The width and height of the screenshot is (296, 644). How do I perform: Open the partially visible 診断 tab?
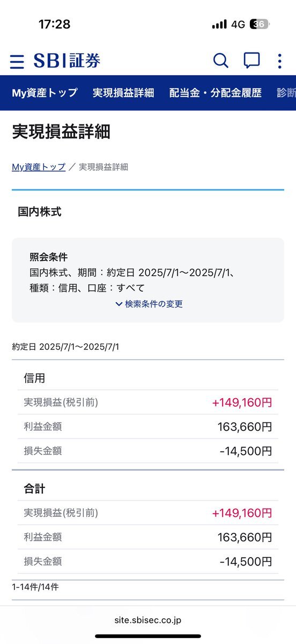click(286, 92)
